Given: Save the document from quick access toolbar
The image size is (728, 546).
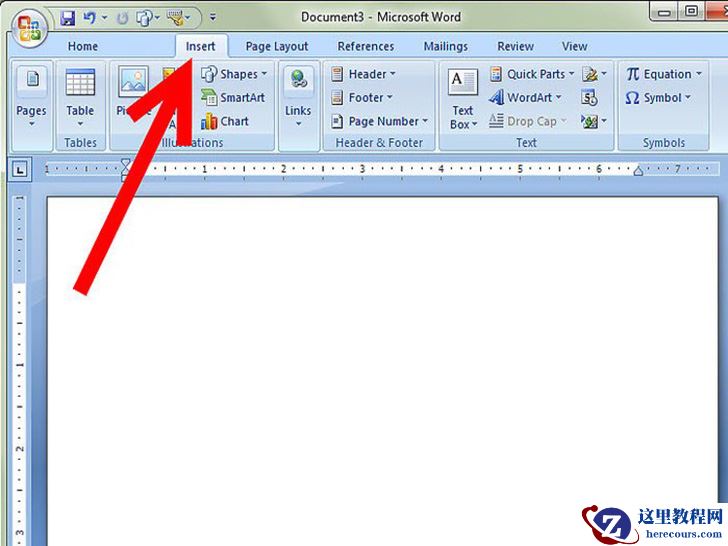Looking at the screenshot, I should coord(68,18).
